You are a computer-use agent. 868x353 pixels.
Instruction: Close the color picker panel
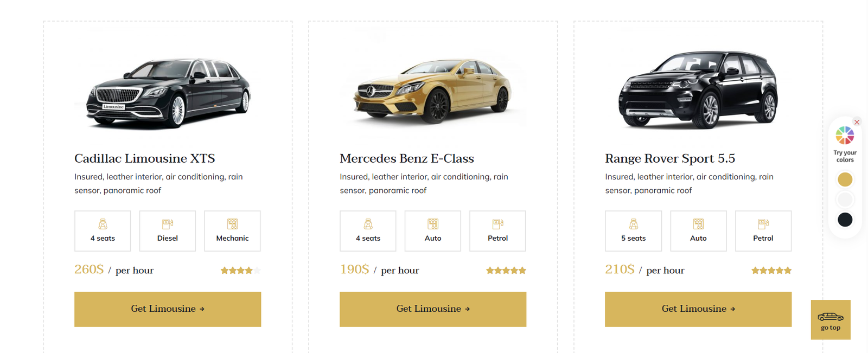pyautogui.click(x=857, y=122)
